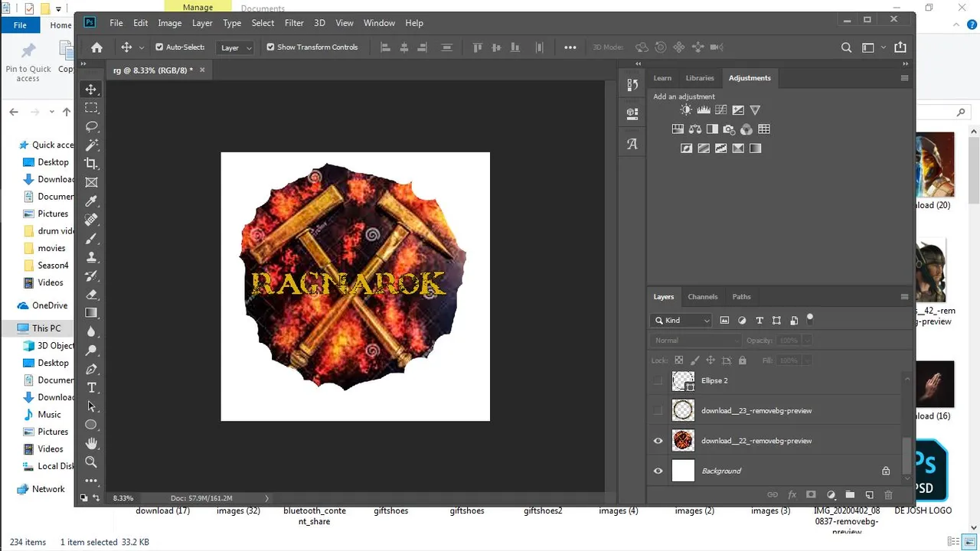Open the Auto-Select Layer dropdown
Screen dimensions: 980x551
click(235, 47)
